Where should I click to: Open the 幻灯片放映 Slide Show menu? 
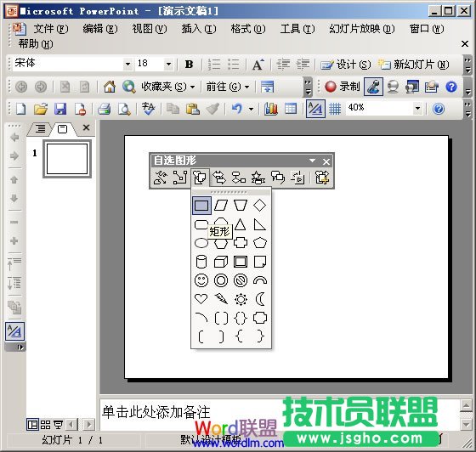[x=362, y=29]
